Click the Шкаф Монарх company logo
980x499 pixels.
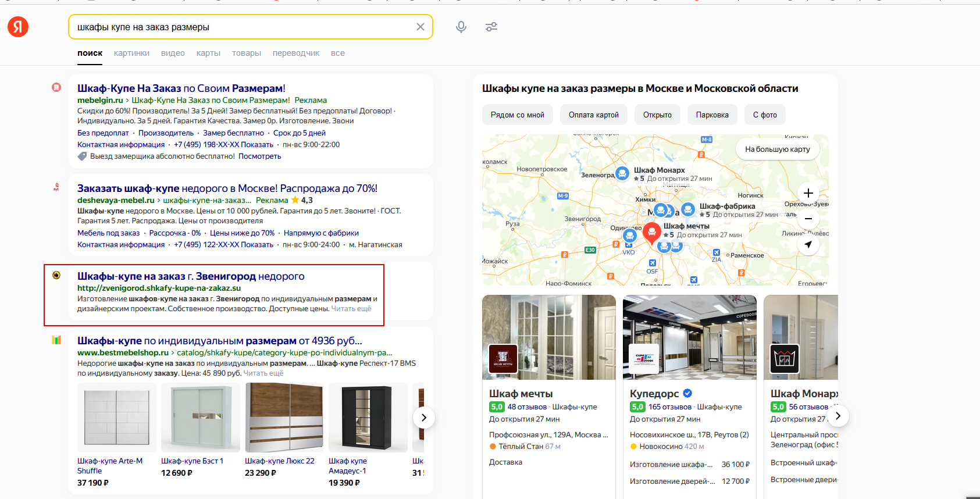785,359
